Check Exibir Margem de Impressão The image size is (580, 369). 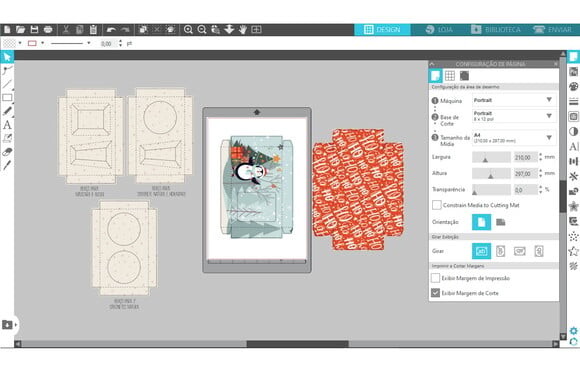(435, 278)
